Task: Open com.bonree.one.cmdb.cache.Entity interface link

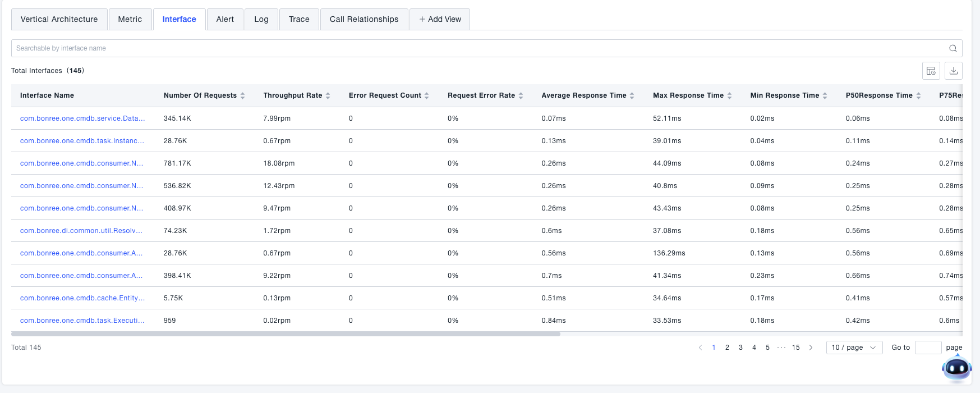Action: [x=82, y=298]
